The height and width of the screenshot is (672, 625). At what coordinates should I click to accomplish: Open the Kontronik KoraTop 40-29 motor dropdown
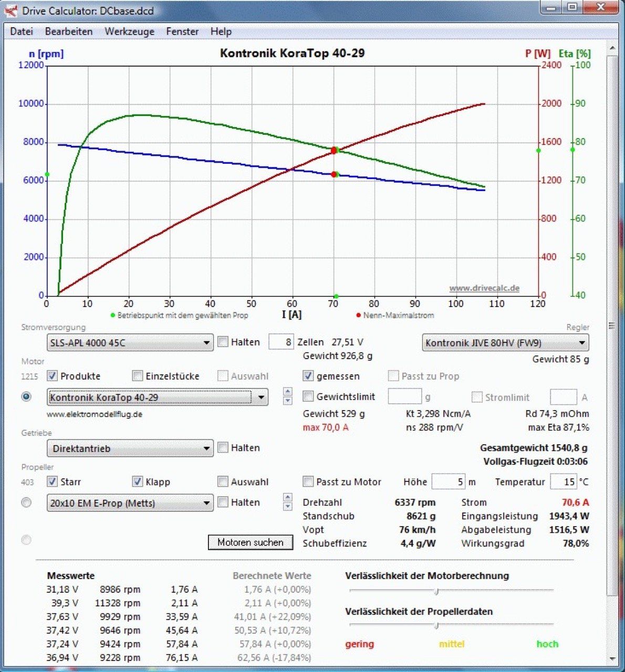158,397
